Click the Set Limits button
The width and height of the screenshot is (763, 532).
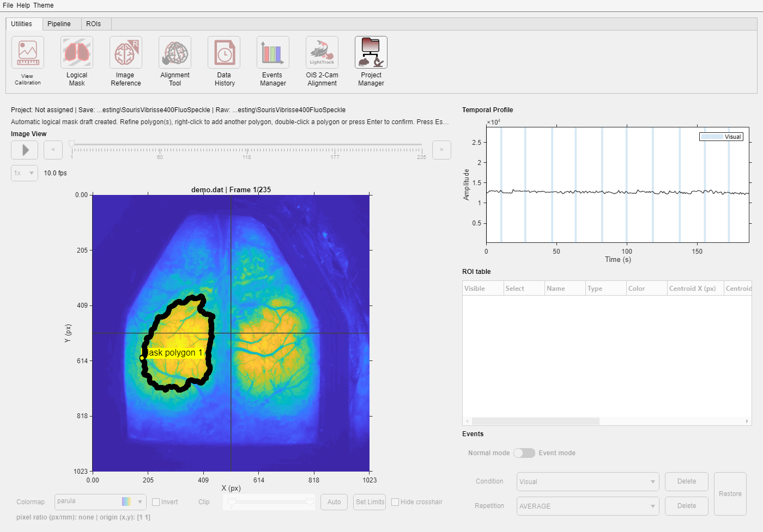370,502
